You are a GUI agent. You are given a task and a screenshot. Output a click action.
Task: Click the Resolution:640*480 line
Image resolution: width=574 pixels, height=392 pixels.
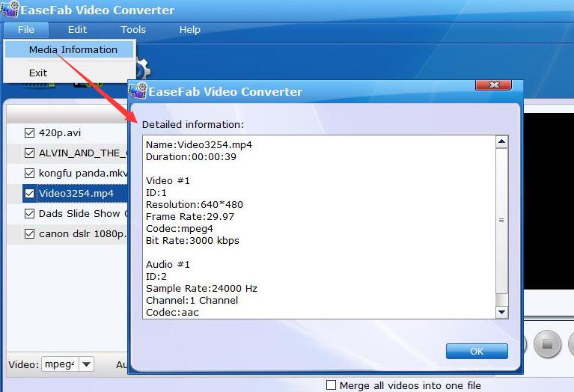pos(195,204)
